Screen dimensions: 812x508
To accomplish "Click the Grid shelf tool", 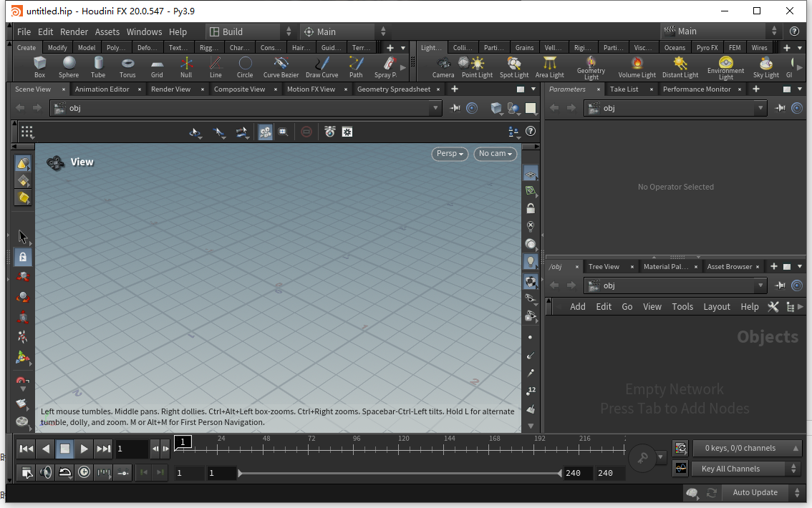I will (157, 67).
